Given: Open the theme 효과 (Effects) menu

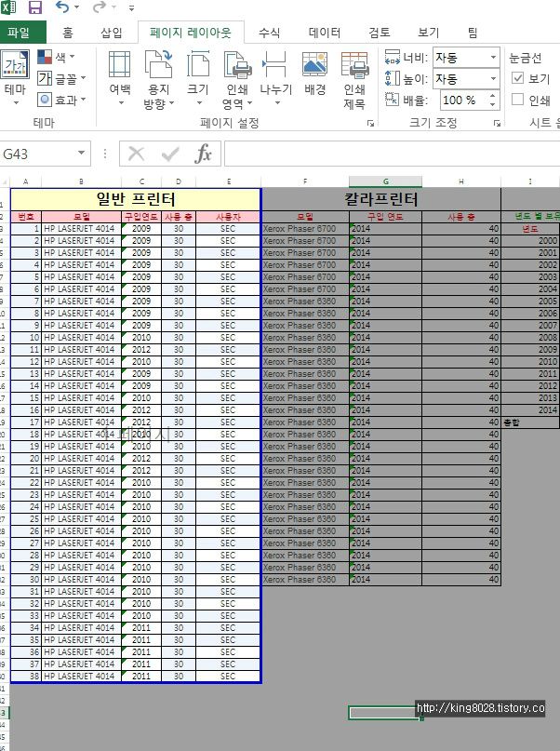Looking at the screenshot, I should pos(61,100).
